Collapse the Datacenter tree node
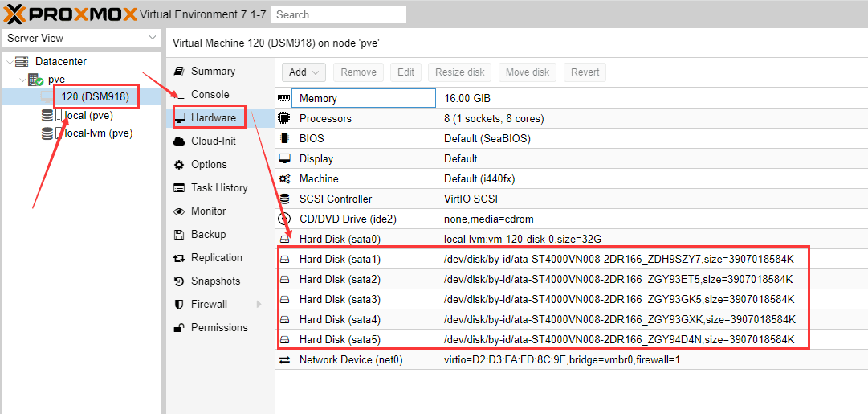868x414 pixels. (10, 62)
